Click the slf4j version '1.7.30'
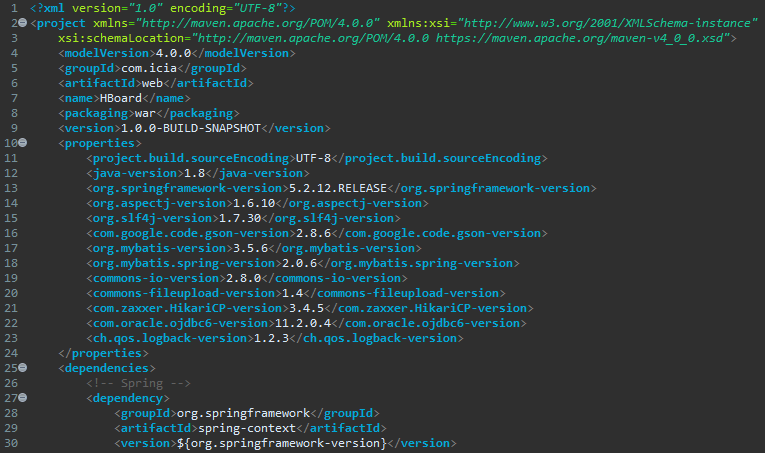 240,218
